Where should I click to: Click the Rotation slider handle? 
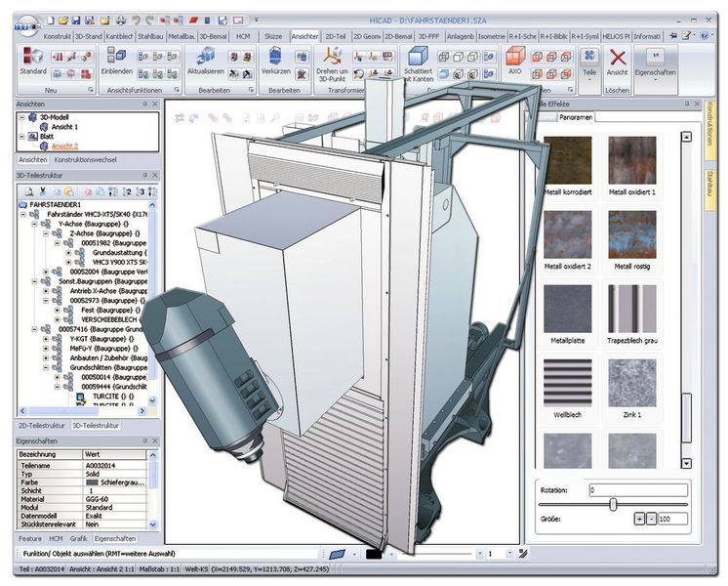coord(613,504)
